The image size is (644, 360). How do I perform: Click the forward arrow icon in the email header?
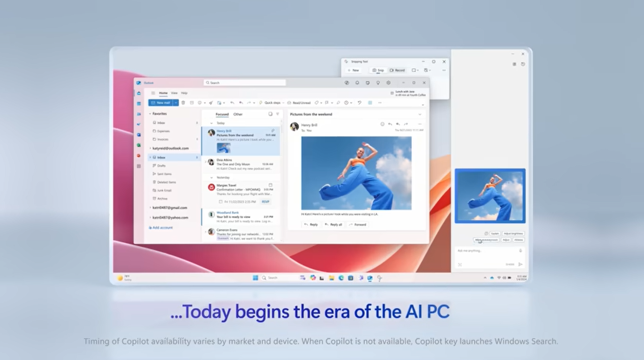click(406, 124)
